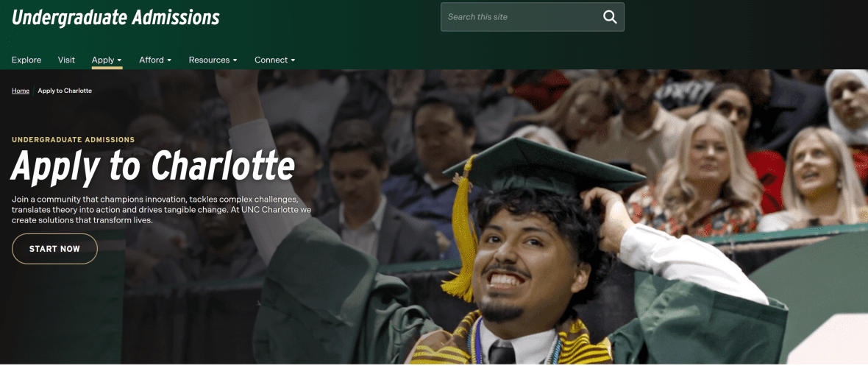Click the Connect menu label
The height and width of the screenshot is (366, 868).
271,60
